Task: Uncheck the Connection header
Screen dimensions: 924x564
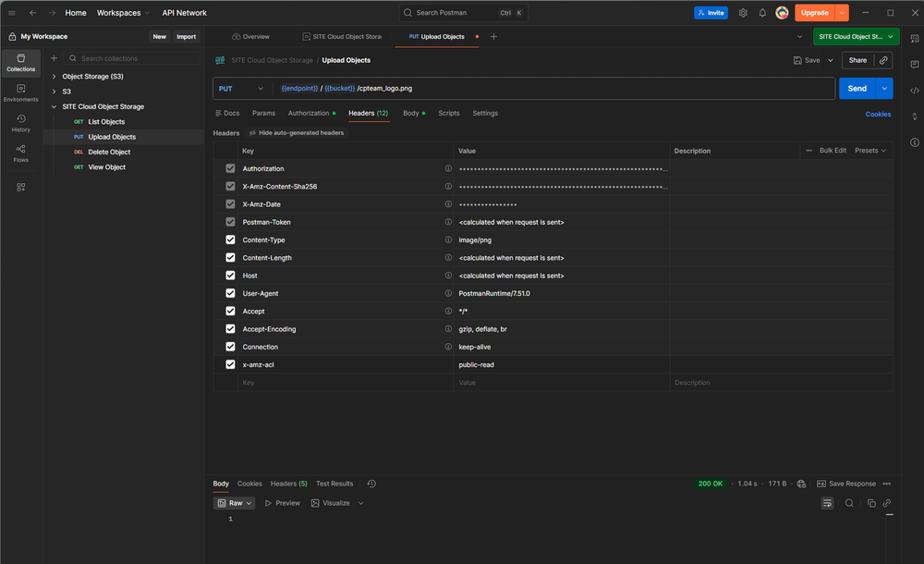Action: [x=230, y=347]
